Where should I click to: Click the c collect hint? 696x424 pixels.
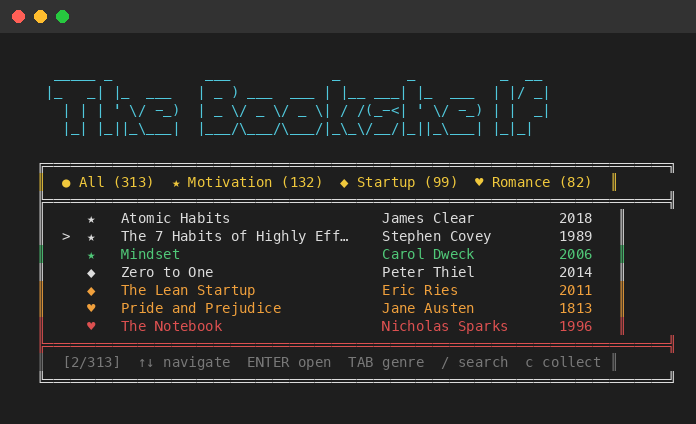563,362
